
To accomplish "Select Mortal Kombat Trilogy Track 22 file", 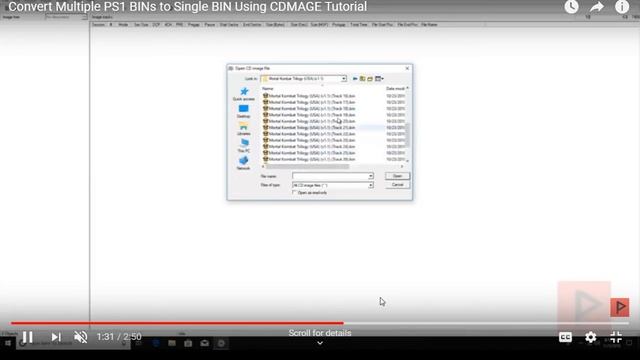I will tap(309, 134).
